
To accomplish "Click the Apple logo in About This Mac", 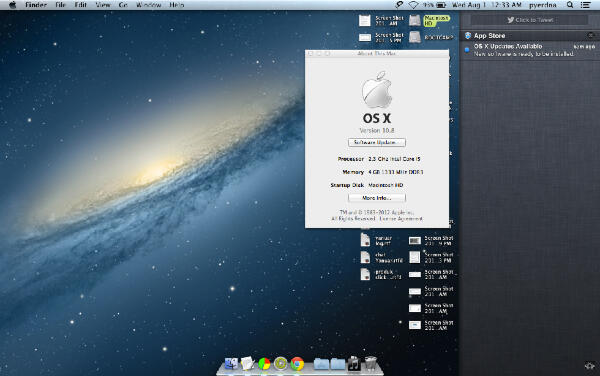I will pyautogui.click(x=377, y=90).
